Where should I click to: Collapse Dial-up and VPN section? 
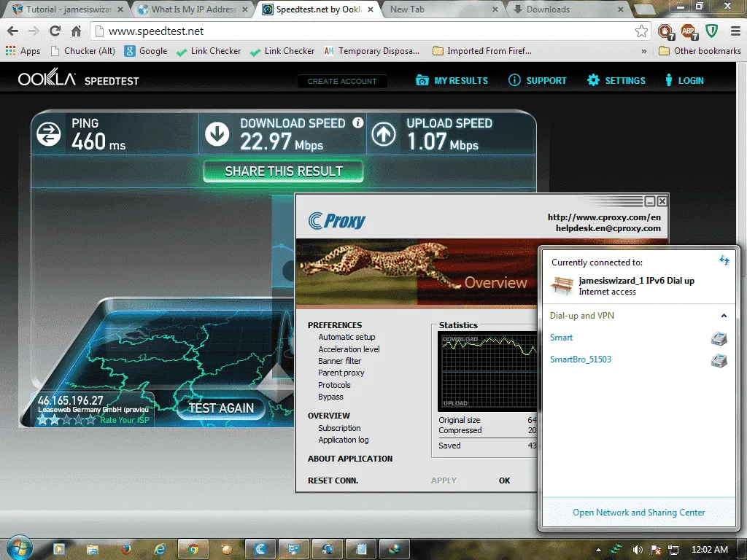(x=724, y=316)
